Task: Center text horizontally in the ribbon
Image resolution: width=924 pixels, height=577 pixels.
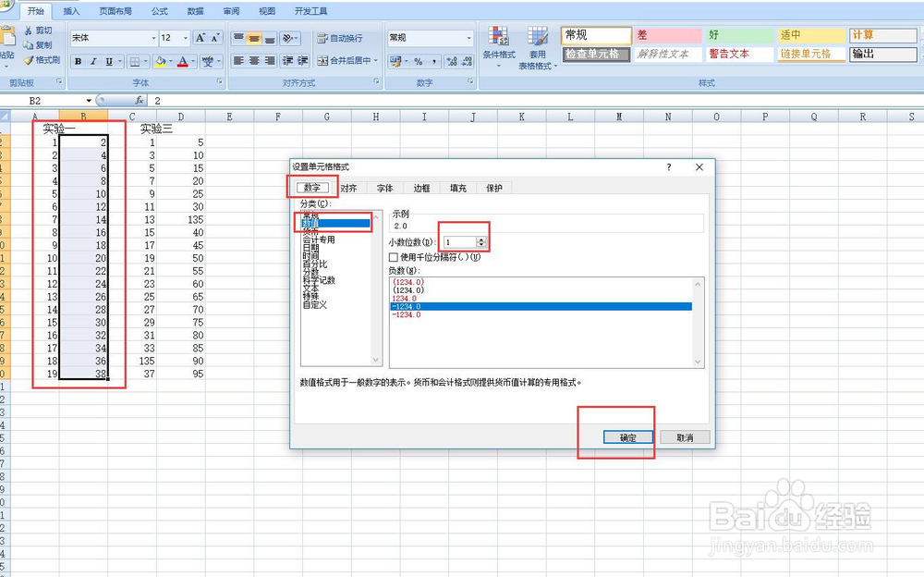Action: click(x=254, y=61)
